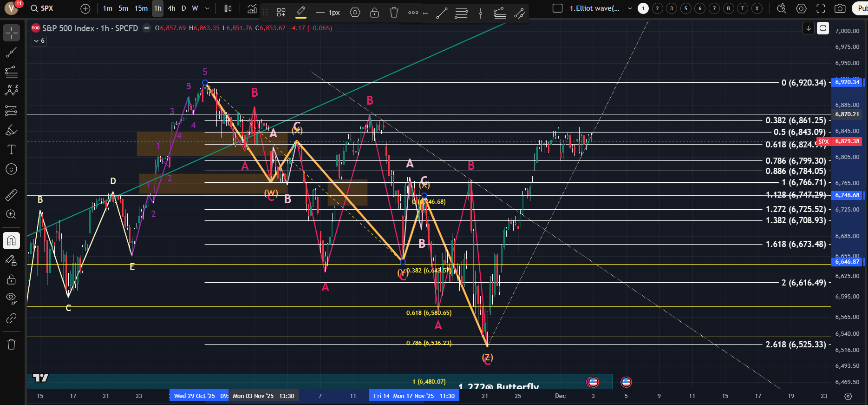The height and width of the screenshot is (405, 868).
Task: Click the Publish button
Action: tap(861, 8)
